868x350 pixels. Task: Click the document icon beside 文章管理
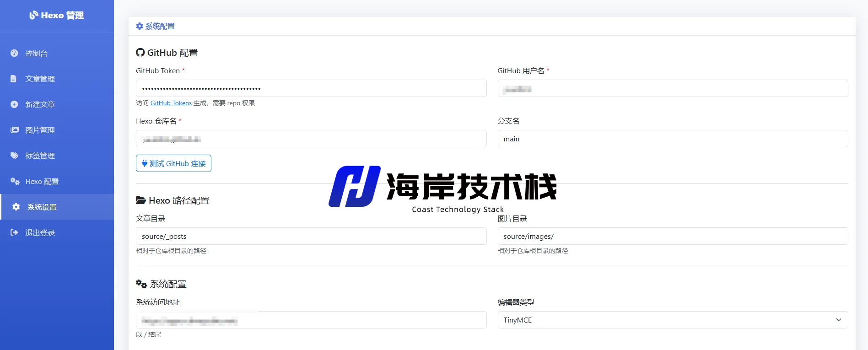(x=14, y=79)
